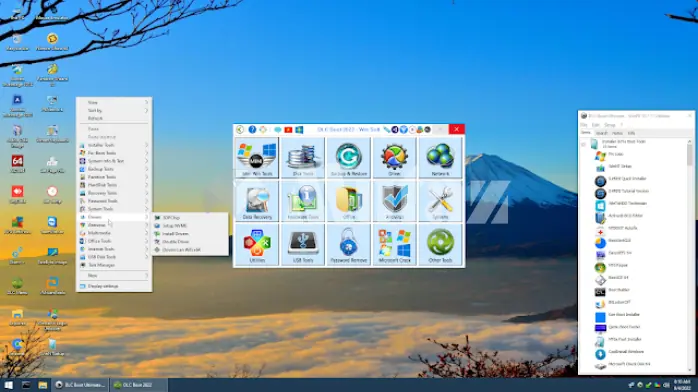Screen dimensions: 698x392
Task: Click the Windows logo icon in DLC Boot toolbar
Action: pyautogui.click(x=299, y=129)
